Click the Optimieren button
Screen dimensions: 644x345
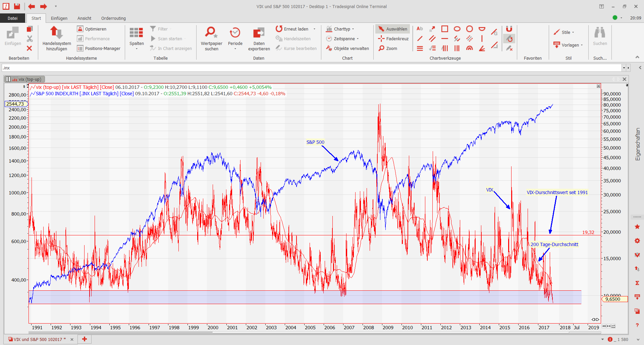click(92, 29)
